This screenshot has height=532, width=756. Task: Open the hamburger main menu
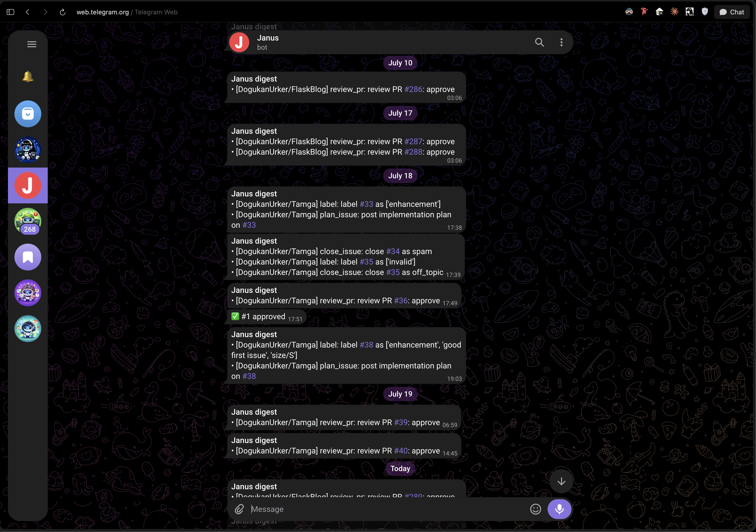pos(32,44)
